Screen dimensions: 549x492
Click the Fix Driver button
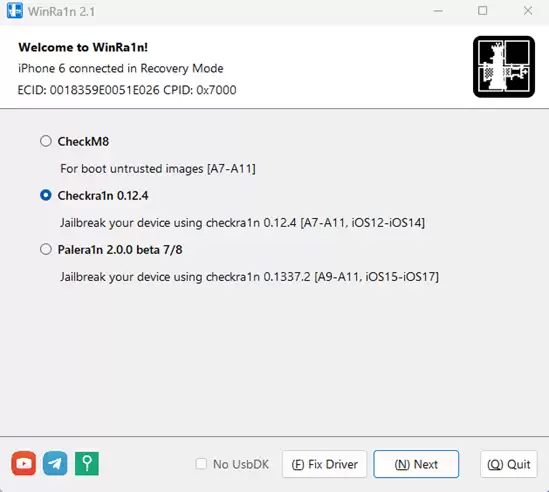[325, 464]
